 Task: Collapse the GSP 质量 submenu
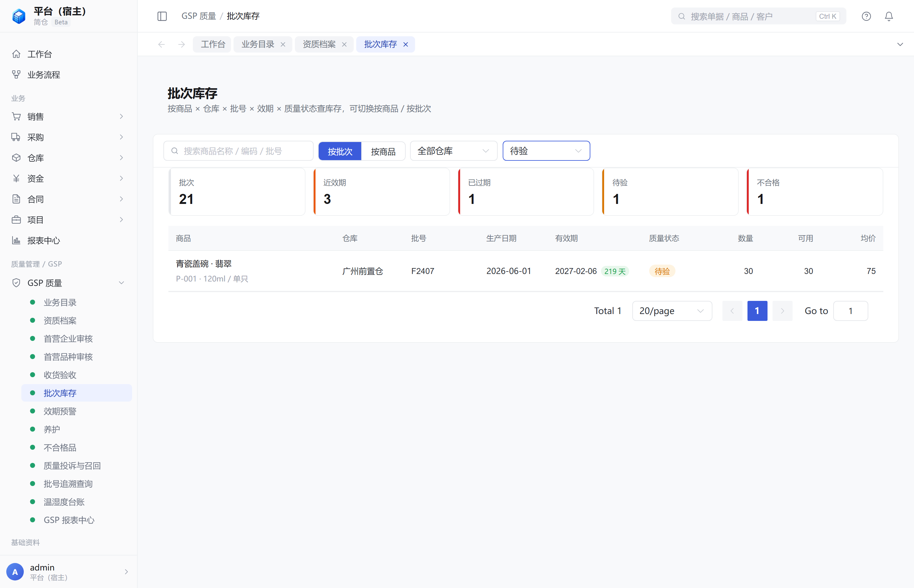121,283
